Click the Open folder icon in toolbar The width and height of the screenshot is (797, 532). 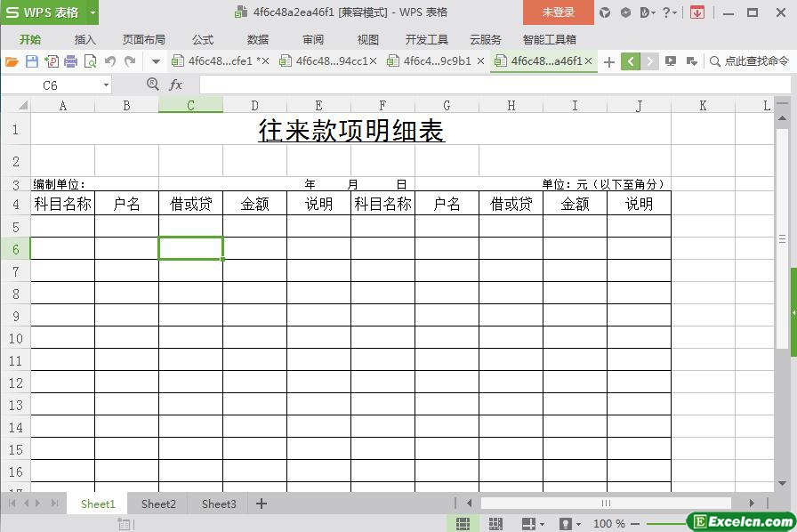pyautogui.click(x=12, y=61)
